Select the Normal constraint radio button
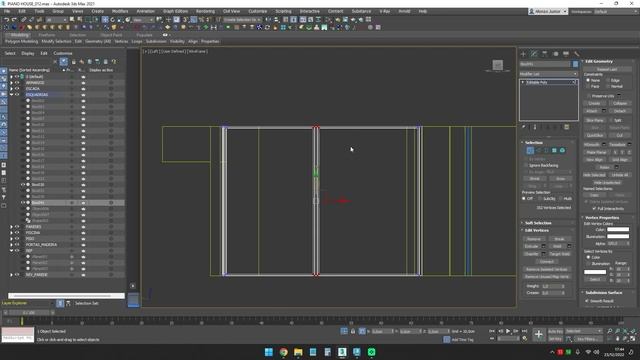This screenshot has height=360, width=640. pos(608,86)
